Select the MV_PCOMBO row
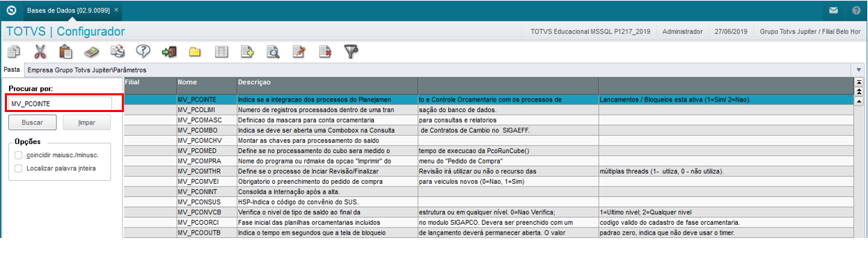This screenshot has height=254, width=868. [489, 130]
